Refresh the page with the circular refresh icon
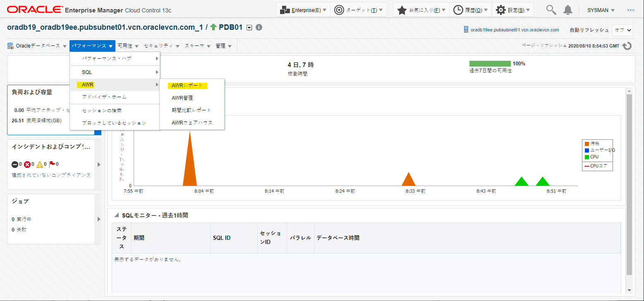 pos(627,46)
